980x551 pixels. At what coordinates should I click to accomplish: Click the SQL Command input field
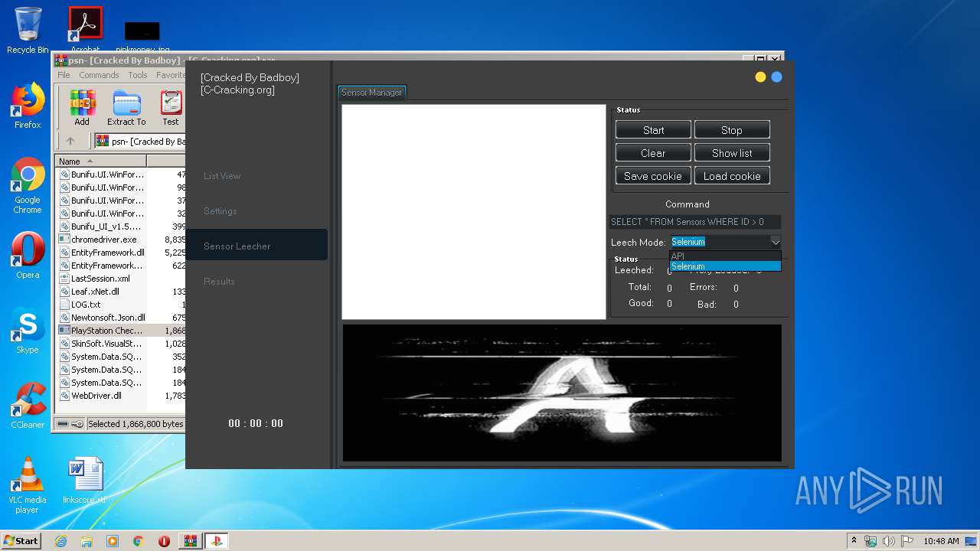point(695,222)
